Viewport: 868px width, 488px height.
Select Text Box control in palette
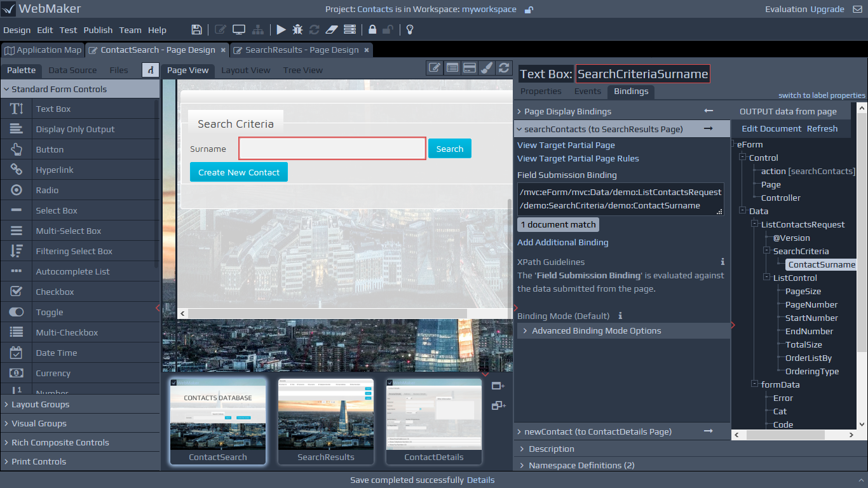click(79, 109)
